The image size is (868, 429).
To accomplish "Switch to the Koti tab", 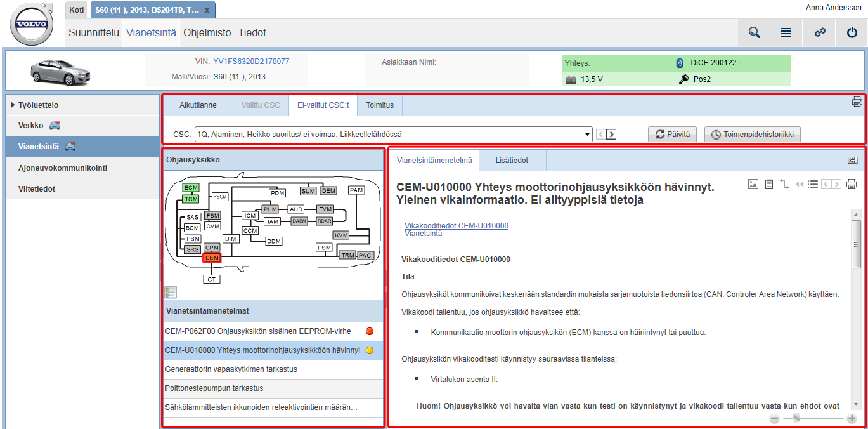I will pyautogui.click(x=76, y=10).
